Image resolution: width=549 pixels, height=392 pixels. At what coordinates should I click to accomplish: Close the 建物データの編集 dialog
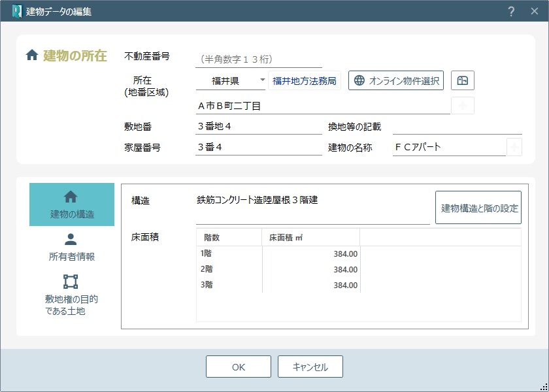point(535,11)
